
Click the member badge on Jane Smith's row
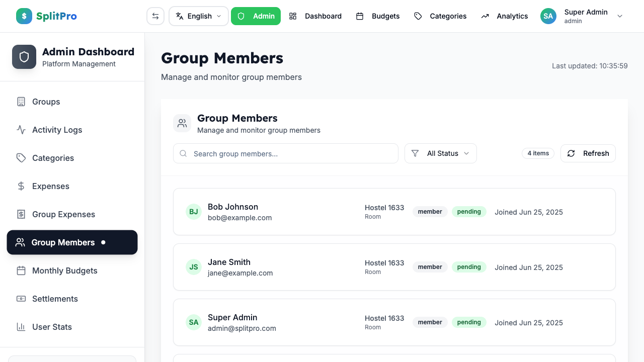430,267
